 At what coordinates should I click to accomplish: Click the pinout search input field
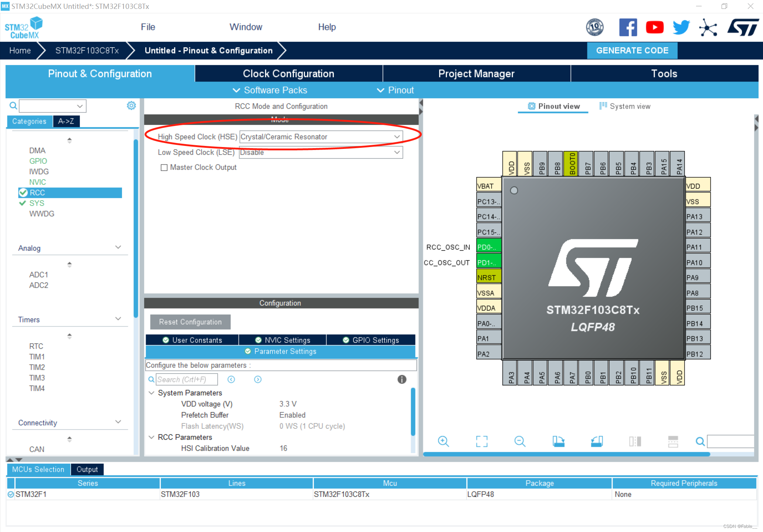pos(731,441)
